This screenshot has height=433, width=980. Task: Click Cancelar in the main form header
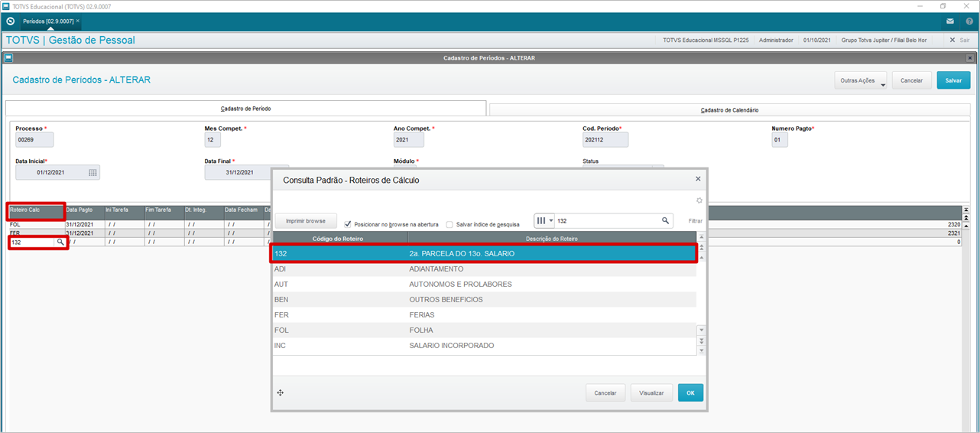coord(912,80)
